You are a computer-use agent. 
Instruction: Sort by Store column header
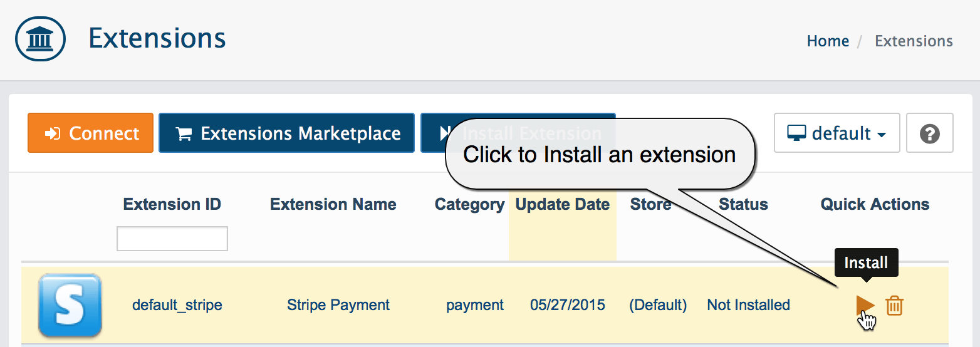(650, 204)
